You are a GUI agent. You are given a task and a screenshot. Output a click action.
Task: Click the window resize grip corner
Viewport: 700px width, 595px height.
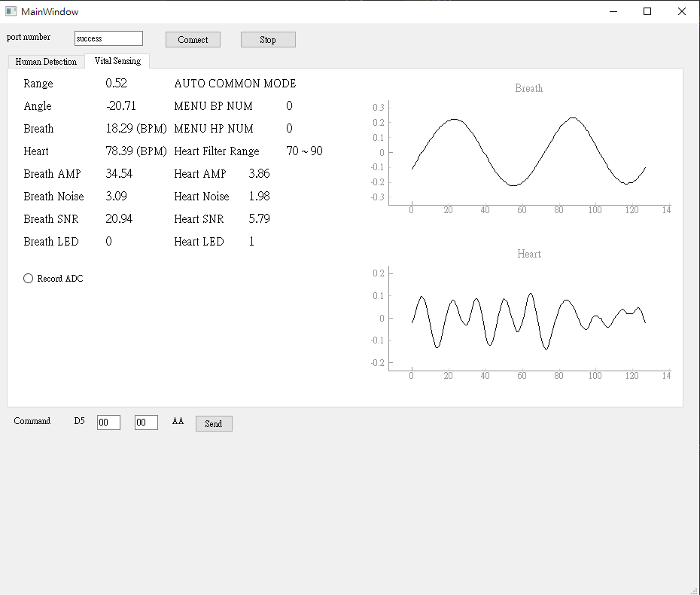pyautogui.click(x=694, y=590)
